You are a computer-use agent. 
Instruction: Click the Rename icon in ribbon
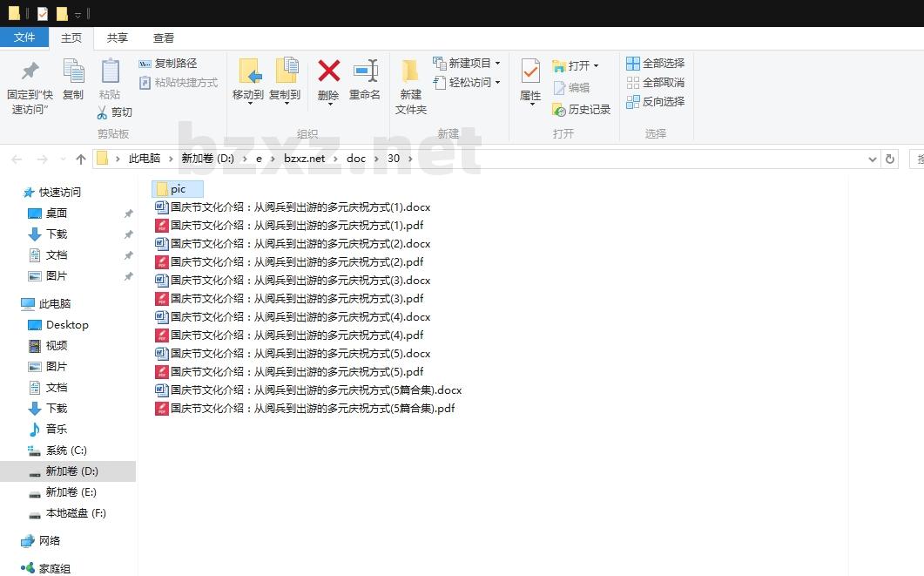(x=365, y=71)
